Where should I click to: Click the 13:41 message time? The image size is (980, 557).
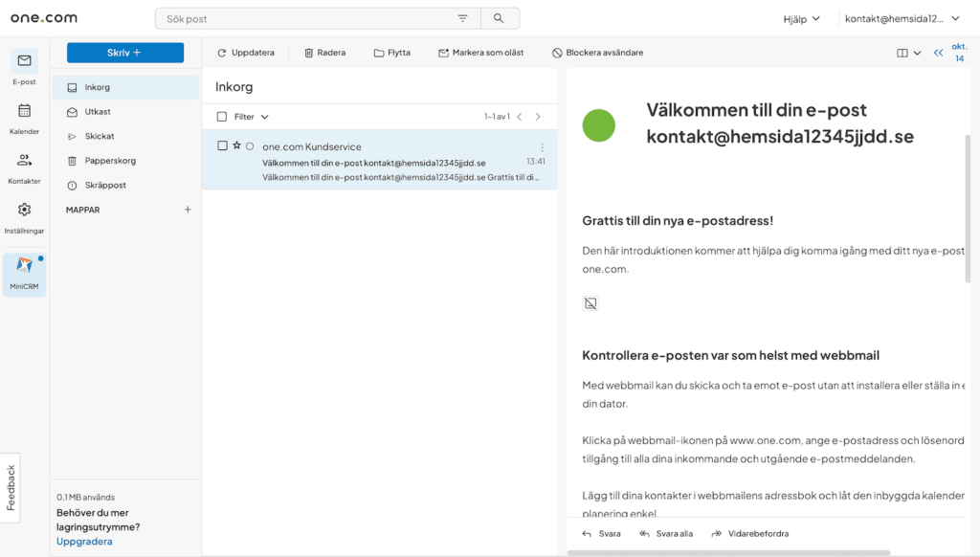point(536,162)
